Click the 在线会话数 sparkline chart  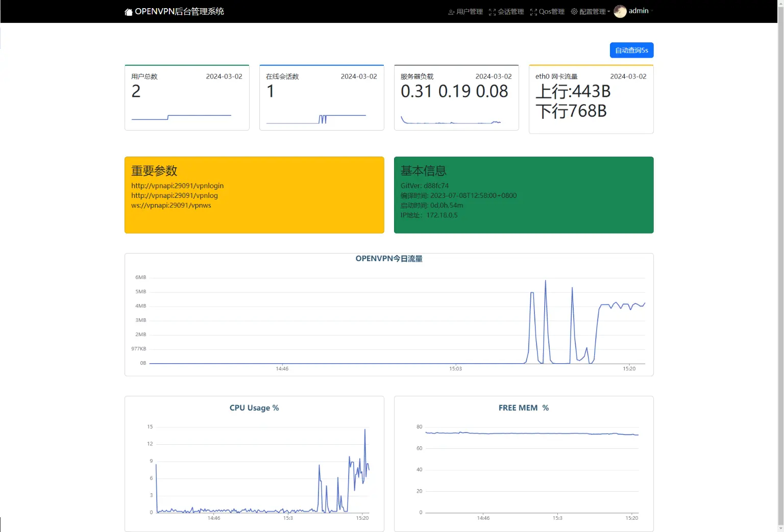pos(316,119)
